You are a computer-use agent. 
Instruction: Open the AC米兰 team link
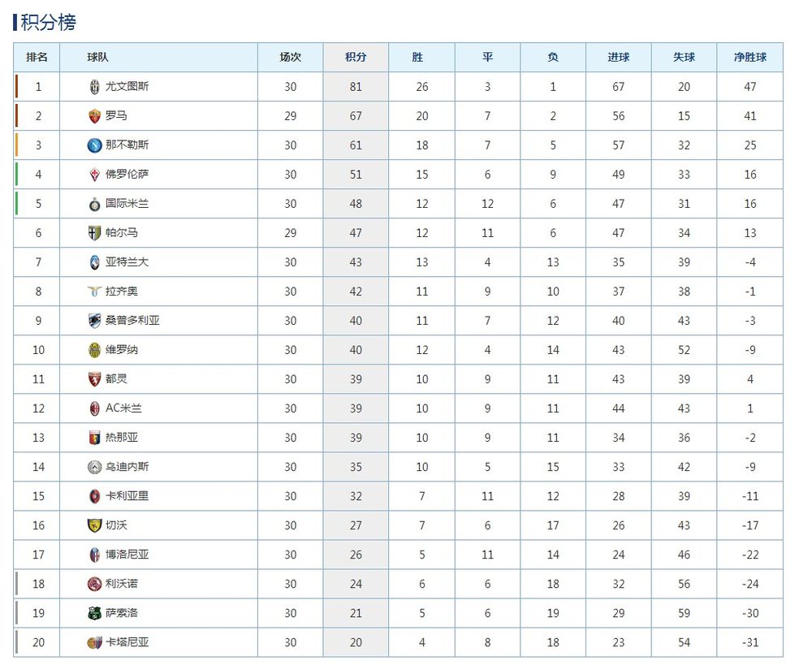coord(123,408)
